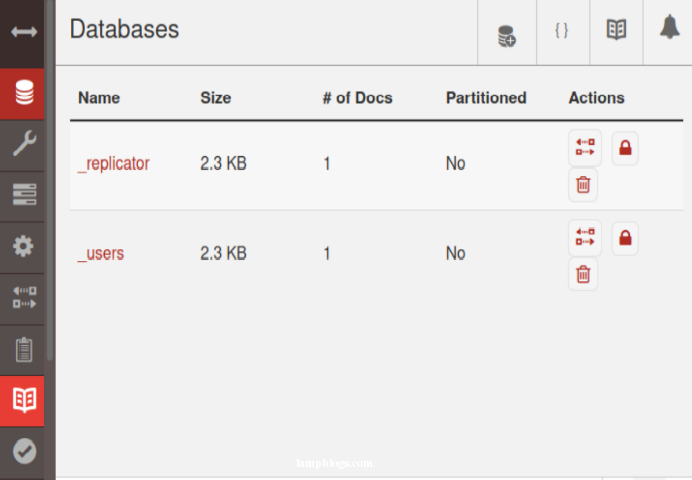Open the Configuration gear sidebar item
692x480 pixels.
[24, 246]
